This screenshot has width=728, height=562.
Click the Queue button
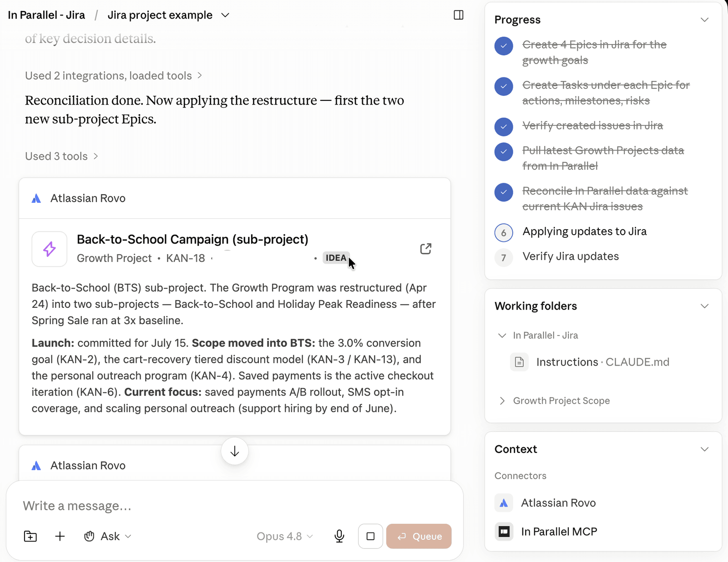tap(419, 536)
